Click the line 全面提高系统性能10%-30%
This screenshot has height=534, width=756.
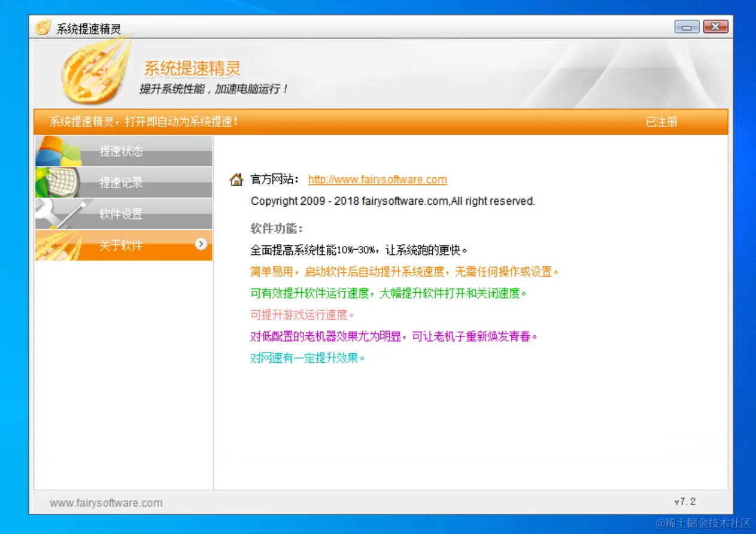click(359, 250)
